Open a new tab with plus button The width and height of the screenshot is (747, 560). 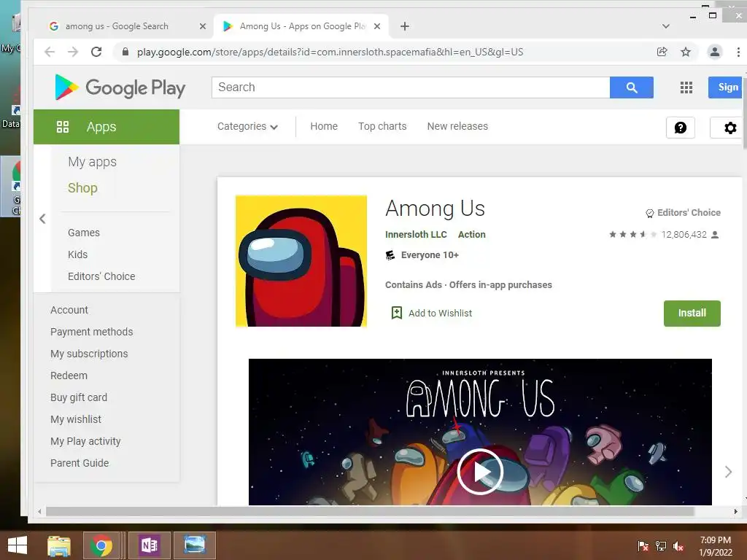point(404,26)
